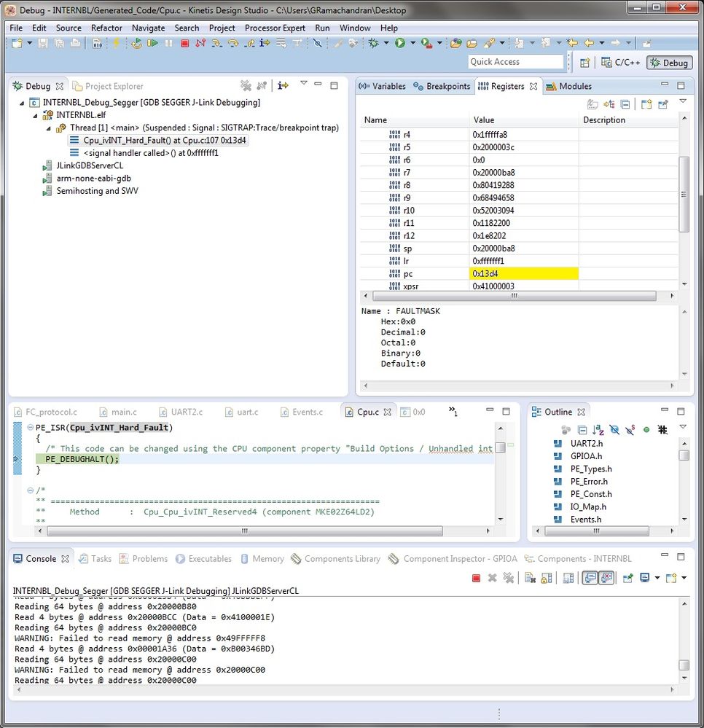This screenshot has height=728, width=704.
Task: Terminate the debug session with red stop icon
Action: click(184, 43)
